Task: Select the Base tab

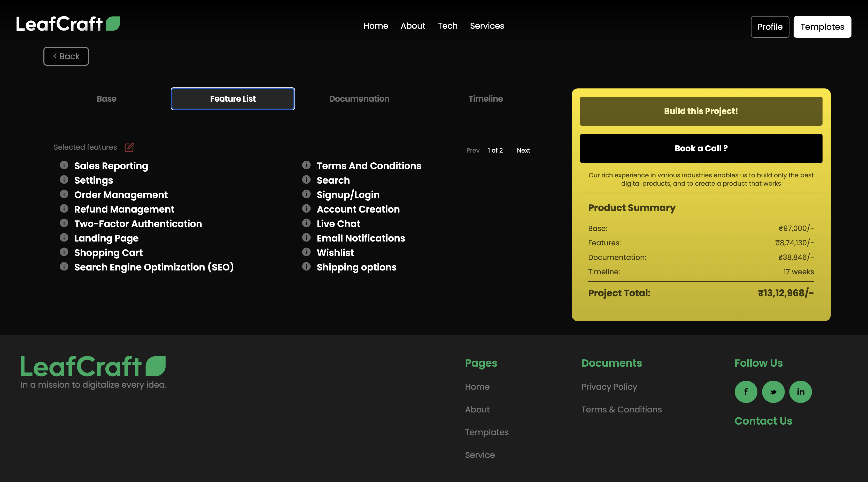Action: tap(106, 99)
